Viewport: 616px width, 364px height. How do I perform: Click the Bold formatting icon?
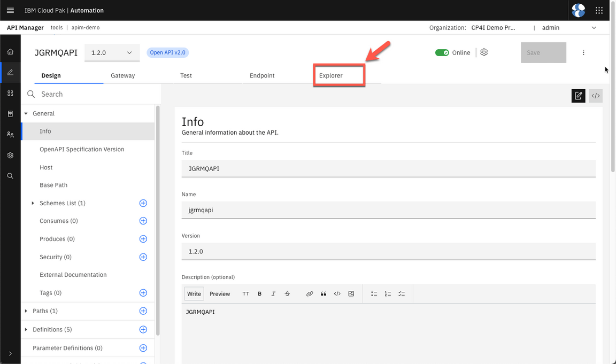click(259, 294)
